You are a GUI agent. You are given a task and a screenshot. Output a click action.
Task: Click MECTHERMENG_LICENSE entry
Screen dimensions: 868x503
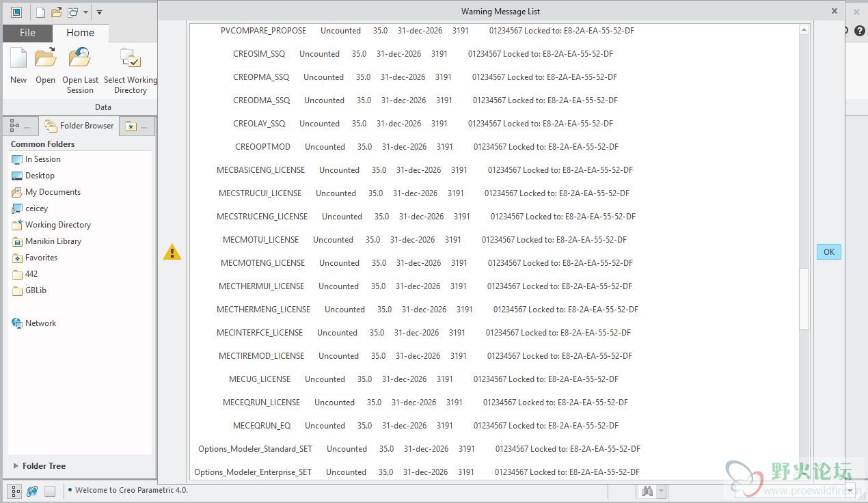[427, 310]
